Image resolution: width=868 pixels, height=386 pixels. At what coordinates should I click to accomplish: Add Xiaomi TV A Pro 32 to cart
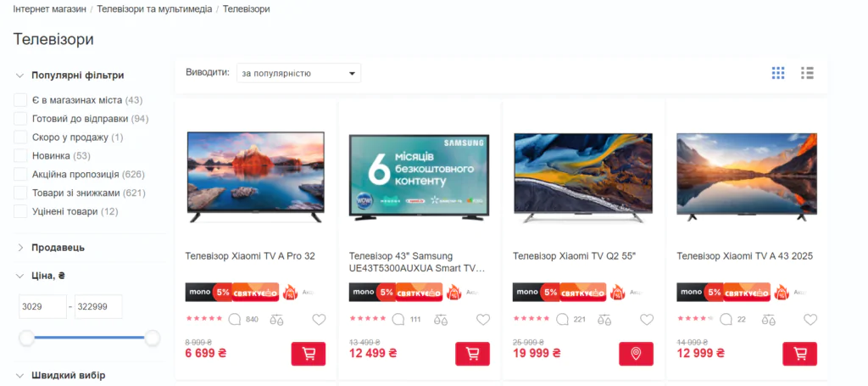click(x=309, y=354)
